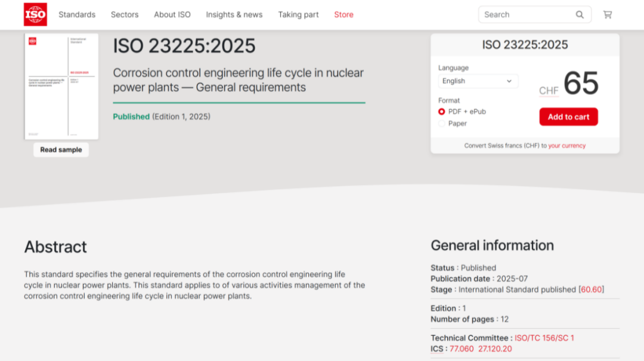Open the Taking part menu
This screenshot has height=361, width=644.
click(298, 15)
